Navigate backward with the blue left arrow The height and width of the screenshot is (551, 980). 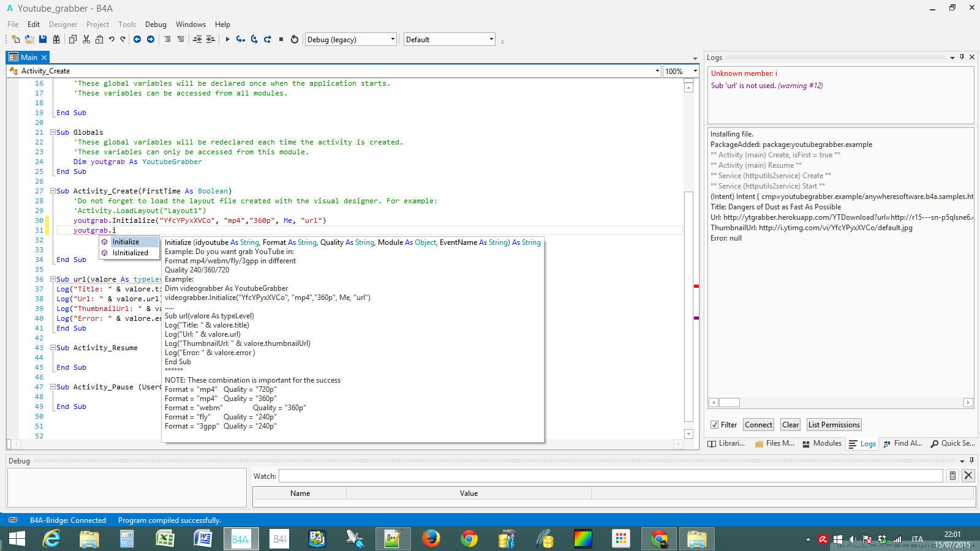[137, 39]
